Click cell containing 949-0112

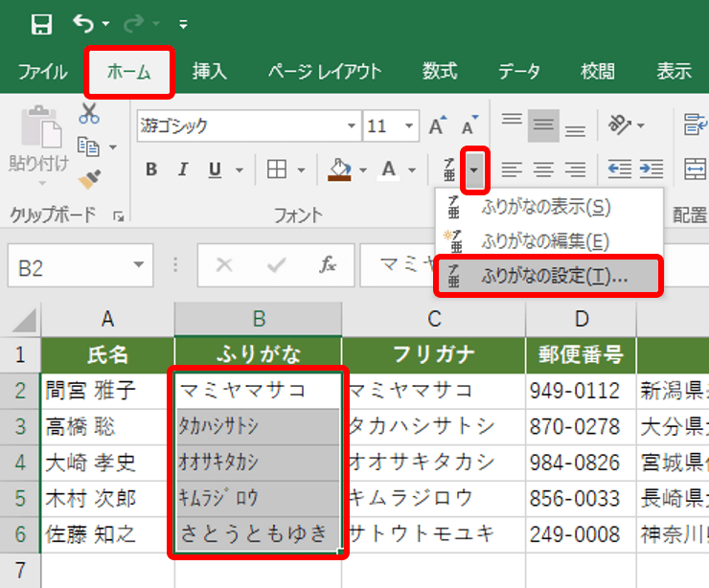[581, 391]
